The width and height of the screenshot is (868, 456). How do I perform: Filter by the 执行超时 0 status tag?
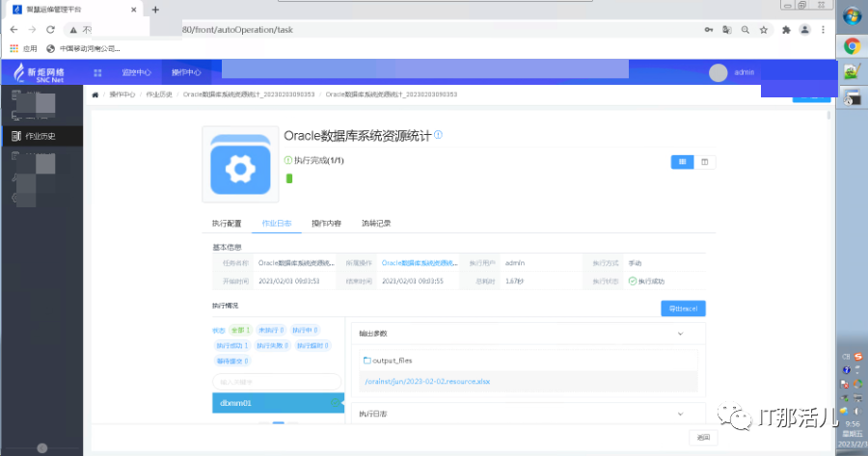click(312, 345)
